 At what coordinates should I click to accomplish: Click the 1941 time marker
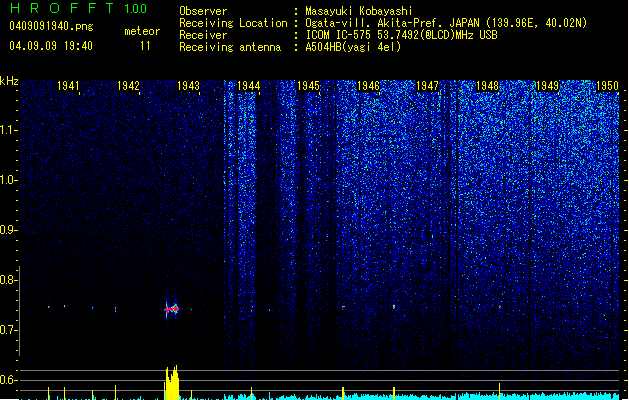(x=68, y=86)
